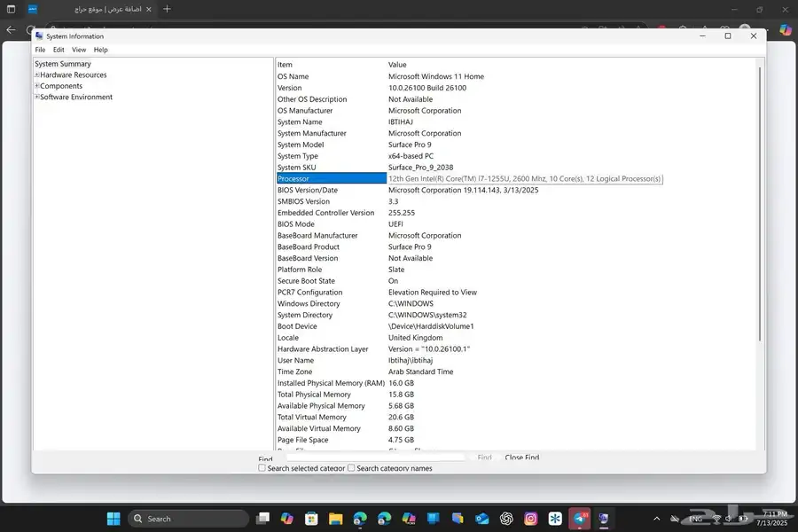798x532 pixels.
Task: Select the System Model row
Action: pyautogui.click(x=515, y=145)
